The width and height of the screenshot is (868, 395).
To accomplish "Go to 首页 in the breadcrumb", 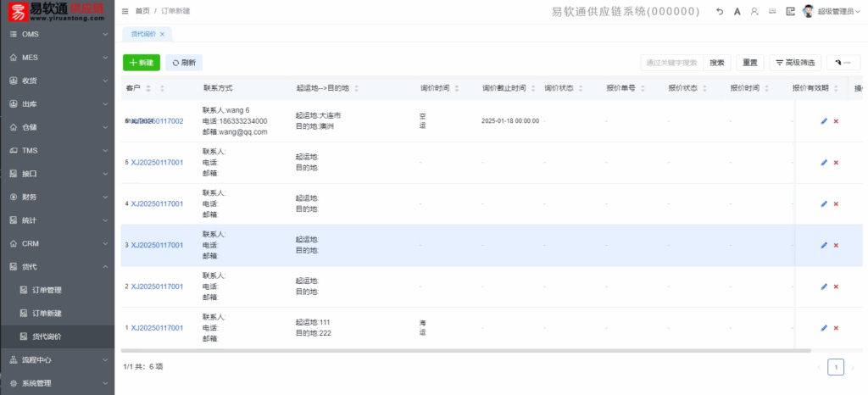I will coord(142,11).
